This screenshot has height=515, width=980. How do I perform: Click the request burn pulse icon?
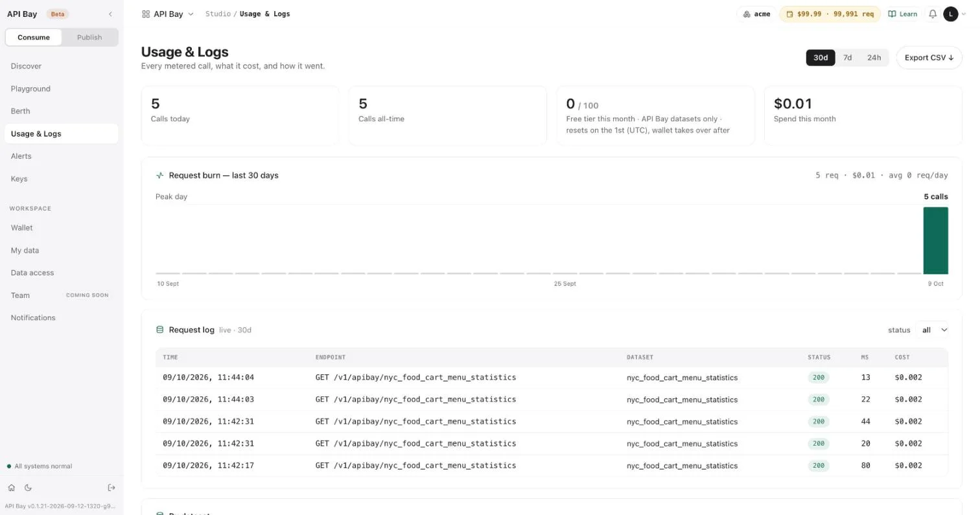[160, 176]
